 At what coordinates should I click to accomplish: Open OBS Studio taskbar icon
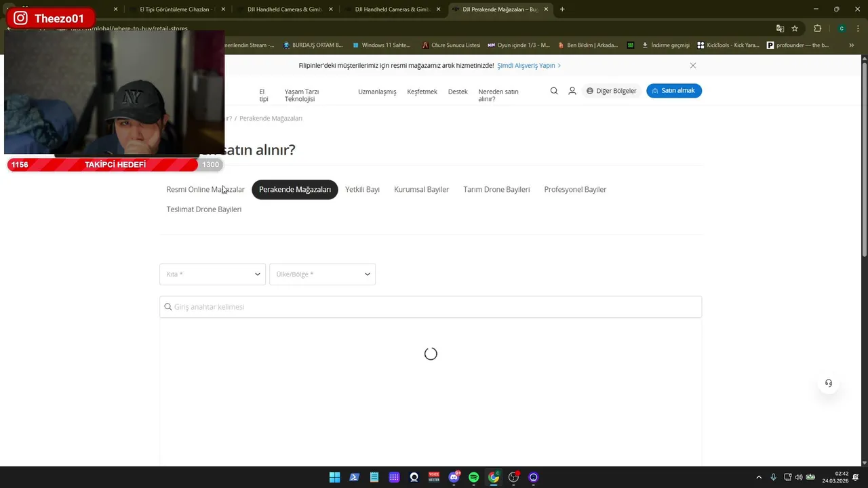pyautogui.click(x=513, y=477)
